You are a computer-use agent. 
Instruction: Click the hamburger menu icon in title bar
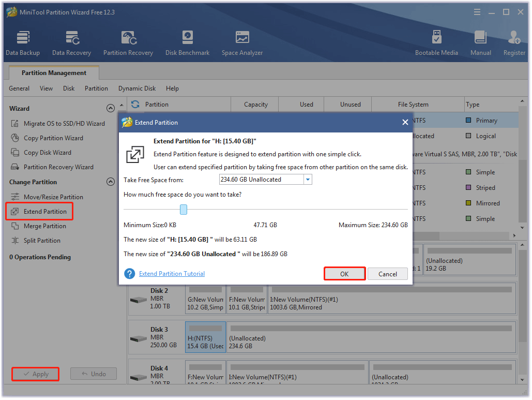[477, 12]
